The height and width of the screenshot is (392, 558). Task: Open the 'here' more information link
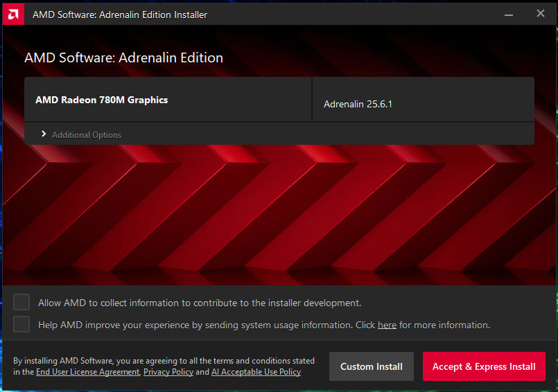(x=387, y=325)
